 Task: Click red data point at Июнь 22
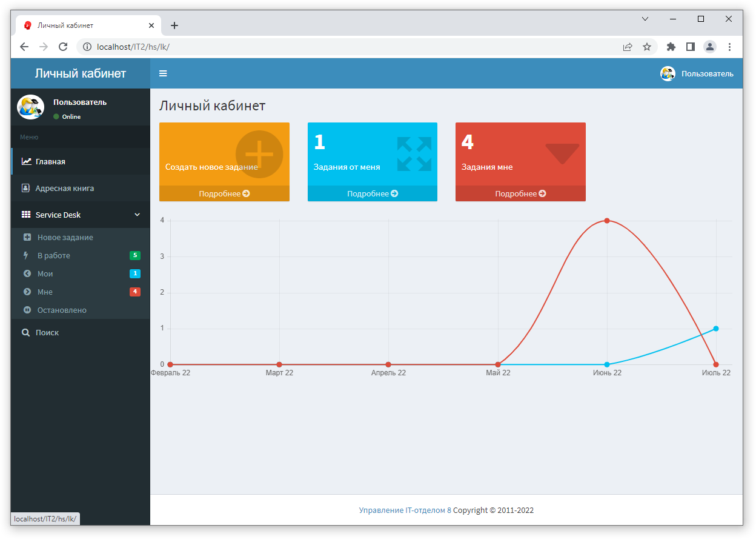(607, 221)
